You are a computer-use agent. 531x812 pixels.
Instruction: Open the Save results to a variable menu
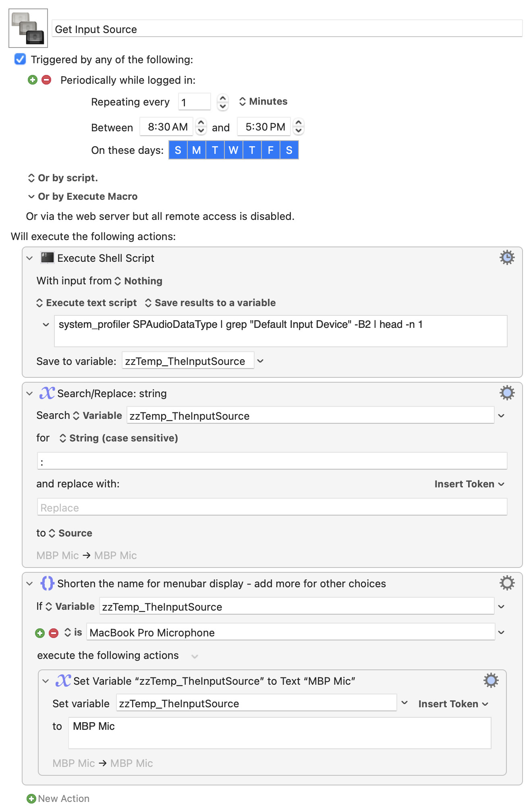(x=210, y=303)
